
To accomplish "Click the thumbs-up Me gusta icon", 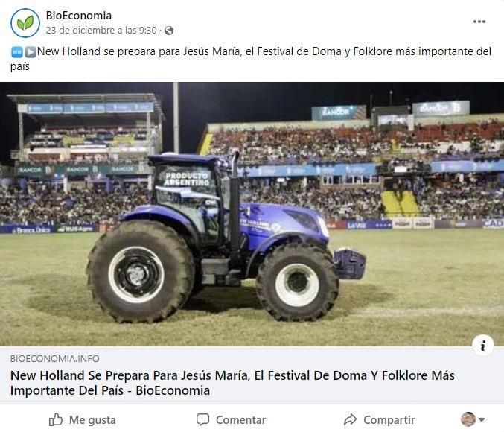I will pyautogui.click(x=56, y=419).
